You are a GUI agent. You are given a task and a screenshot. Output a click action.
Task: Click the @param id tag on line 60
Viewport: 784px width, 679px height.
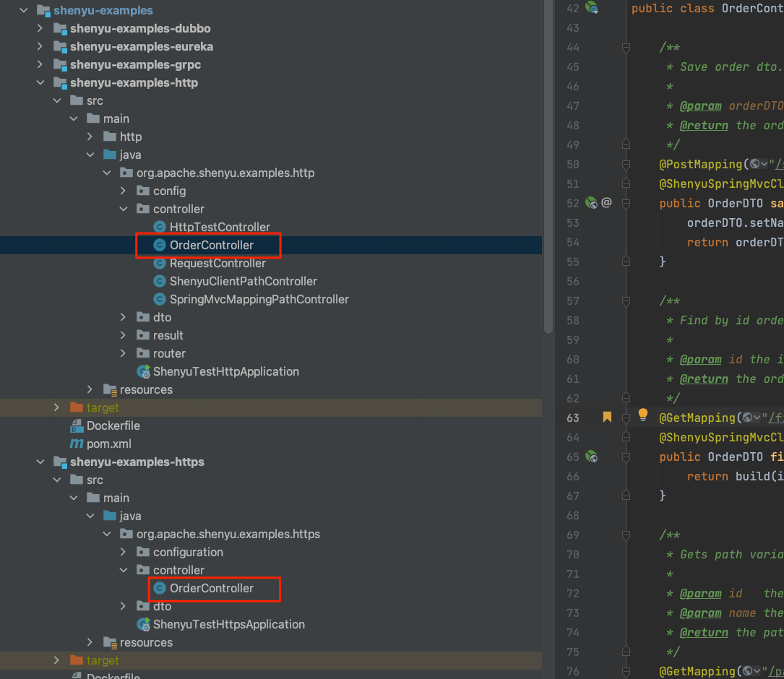[700, 360]
